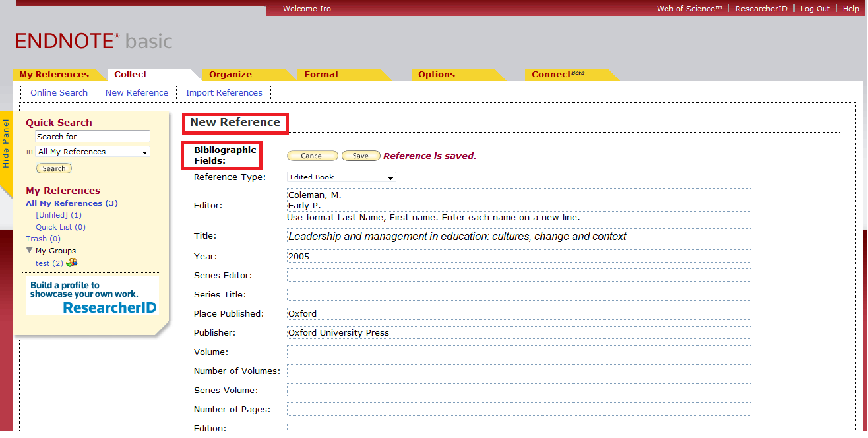Open the Quick Search scope dropdown
868x438 pixels.
click(93, 152)
